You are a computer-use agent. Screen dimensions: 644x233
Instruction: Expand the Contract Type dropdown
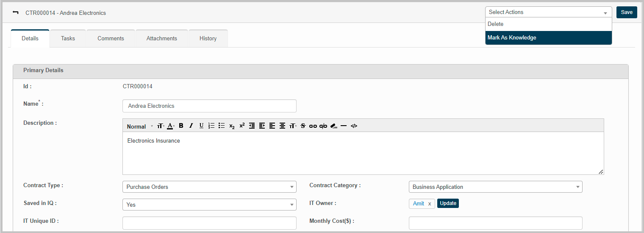(209, 187)
